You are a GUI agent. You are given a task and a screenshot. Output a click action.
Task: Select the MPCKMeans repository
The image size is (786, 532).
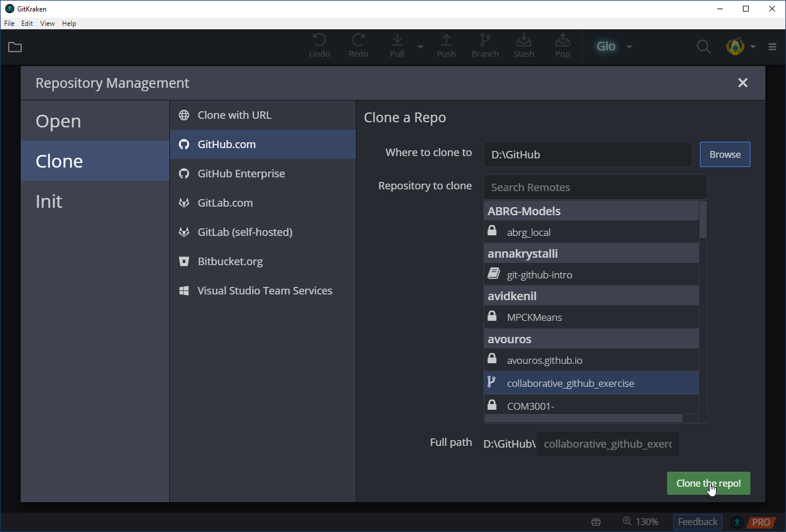(x=591, y=317)
